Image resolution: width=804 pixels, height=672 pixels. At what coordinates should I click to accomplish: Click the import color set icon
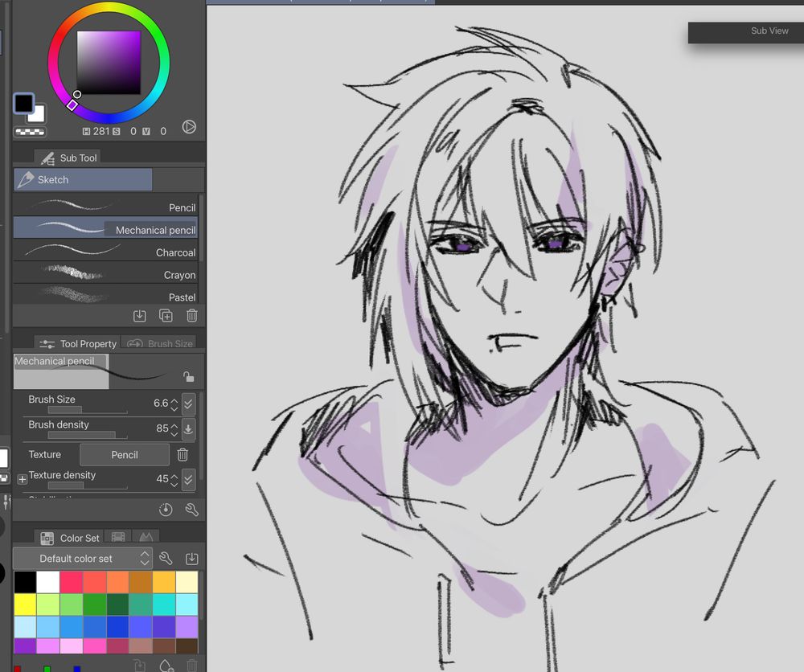(x=192, y=558)
